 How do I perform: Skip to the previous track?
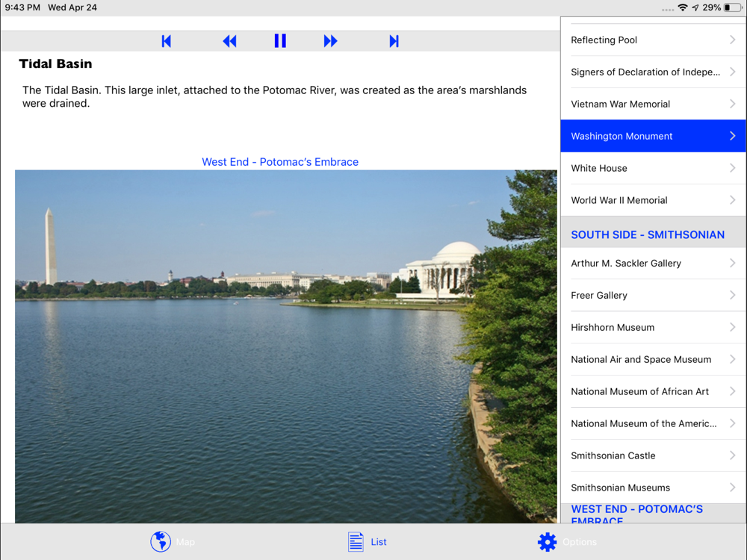(x=167, y=41)
